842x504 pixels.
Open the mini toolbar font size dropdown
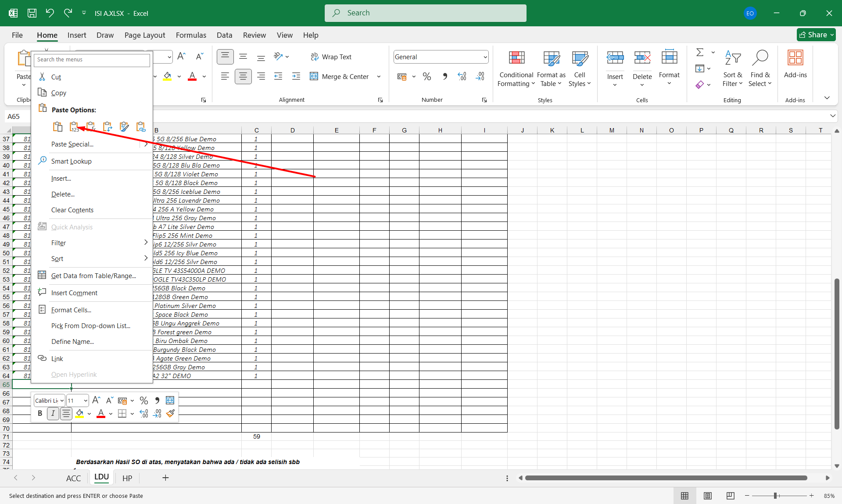point(86,400)
